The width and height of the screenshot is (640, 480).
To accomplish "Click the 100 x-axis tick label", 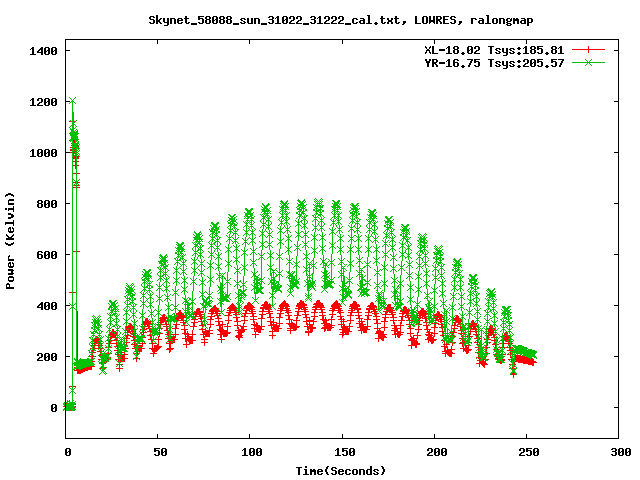I will coord(252,452).
